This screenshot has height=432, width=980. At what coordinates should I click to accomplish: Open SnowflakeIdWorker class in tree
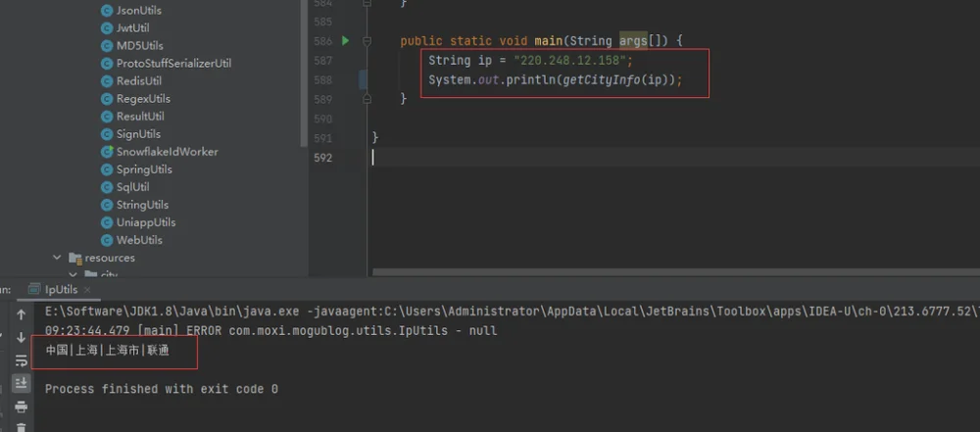click(x=167, y=152)
